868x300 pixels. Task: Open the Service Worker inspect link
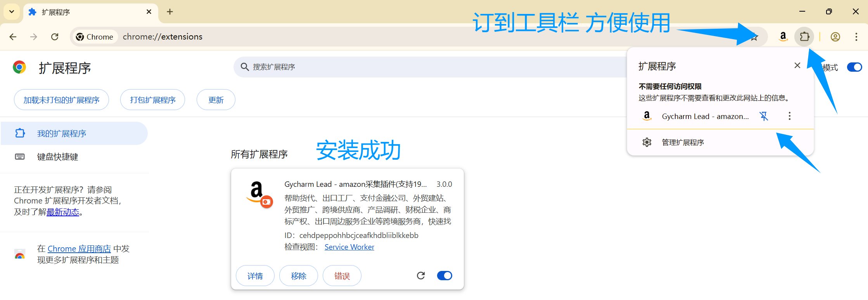pos(349,247)
